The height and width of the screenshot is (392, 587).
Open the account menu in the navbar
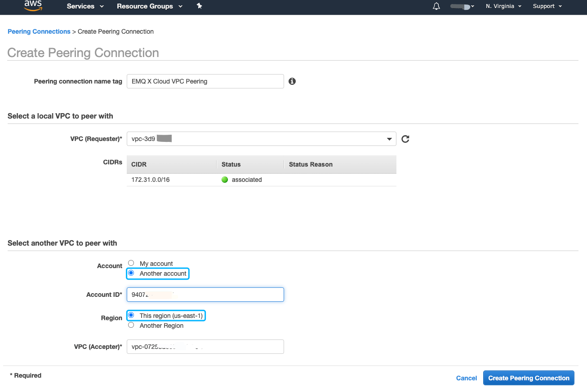coord(462,6)
